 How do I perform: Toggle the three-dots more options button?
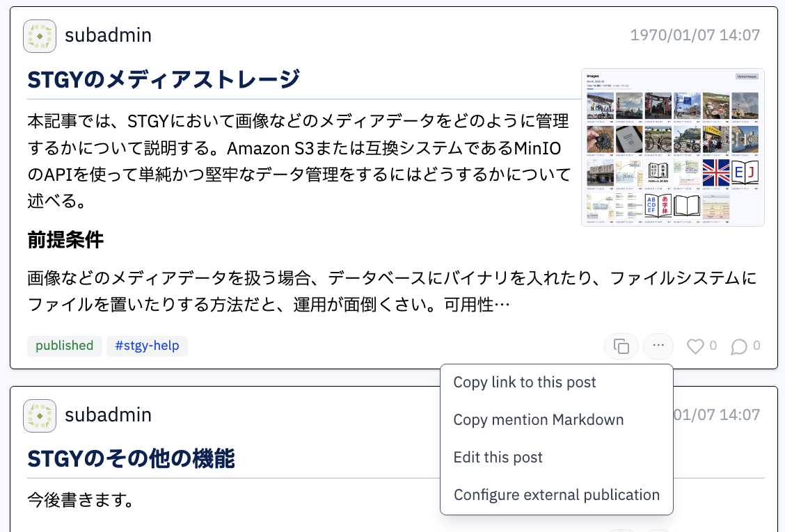tap(659, 346)
